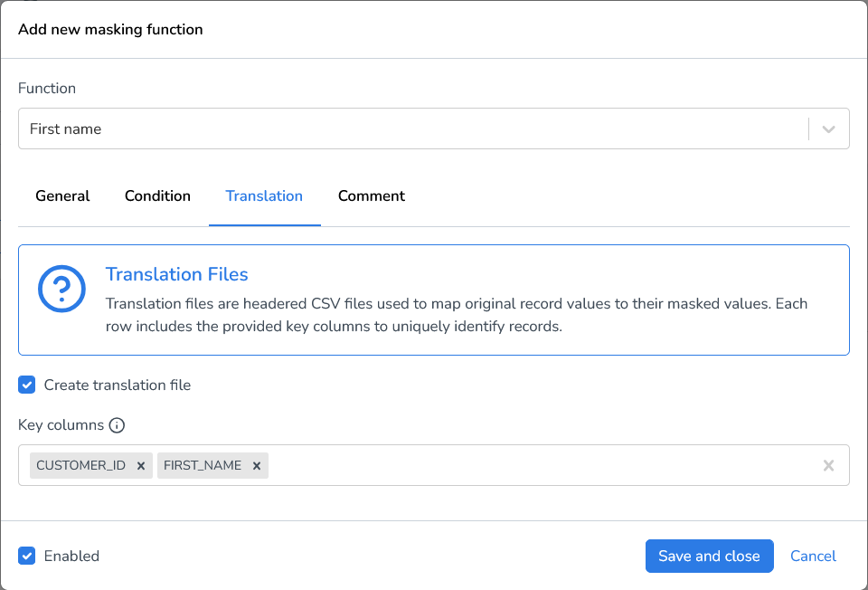
Task: Clear all selected key columns
Action: coord(828,465)
